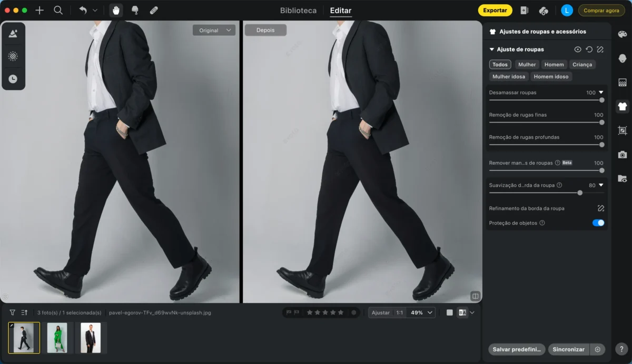Click the Sincronizar button
The image size is (632, 364).
[569, 349]
